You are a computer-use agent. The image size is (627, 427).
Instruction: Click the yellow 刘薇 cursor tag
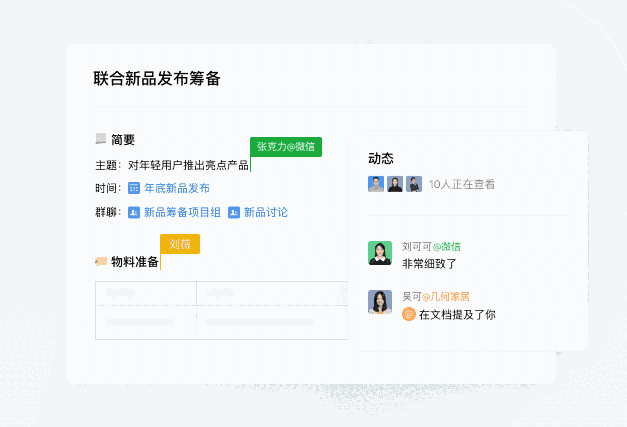point(180,244)
